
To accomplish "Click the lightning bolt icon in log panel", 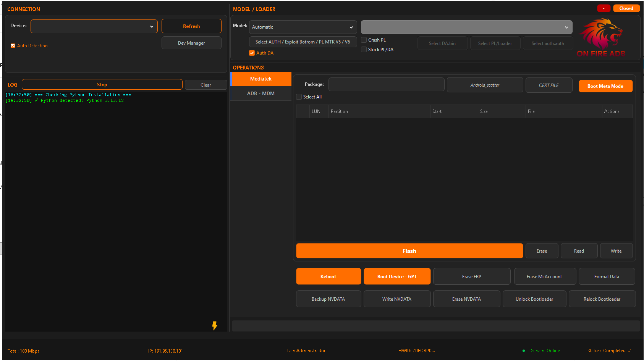I will (x=215, y=326).
